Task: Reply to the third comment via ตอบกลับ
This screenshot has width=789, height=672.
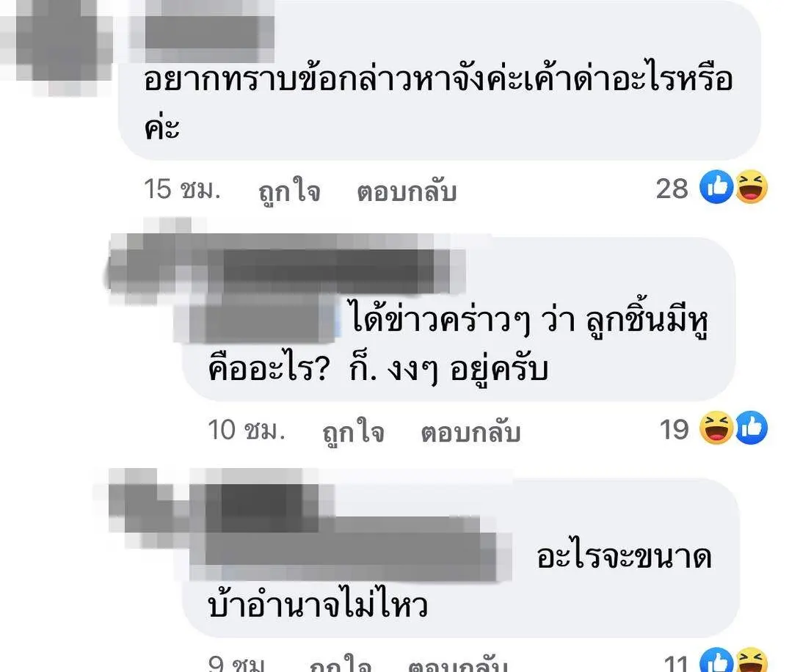Action: click(x=457, y=664)
